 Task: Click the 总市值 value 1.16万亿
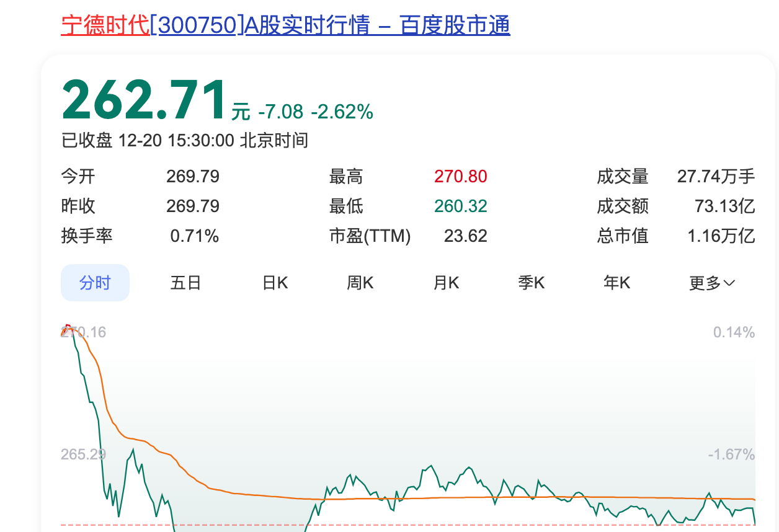coord(721,236)
